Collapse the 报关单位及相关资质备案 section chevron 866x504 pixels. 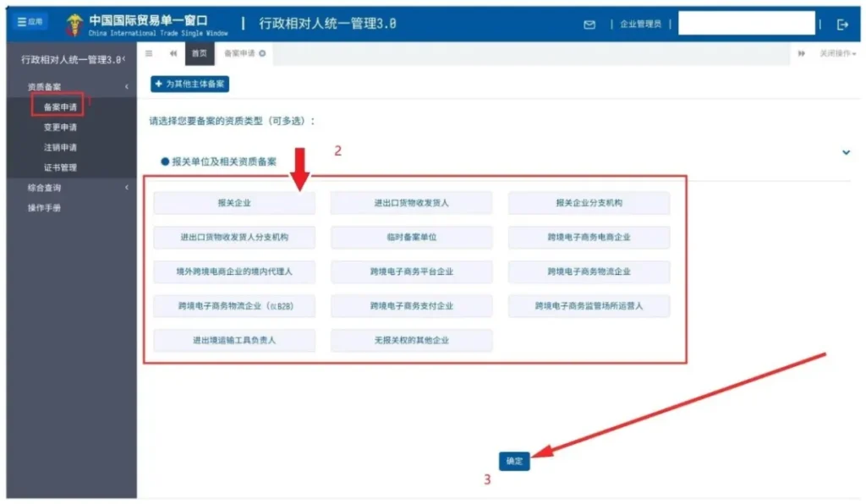845,152
